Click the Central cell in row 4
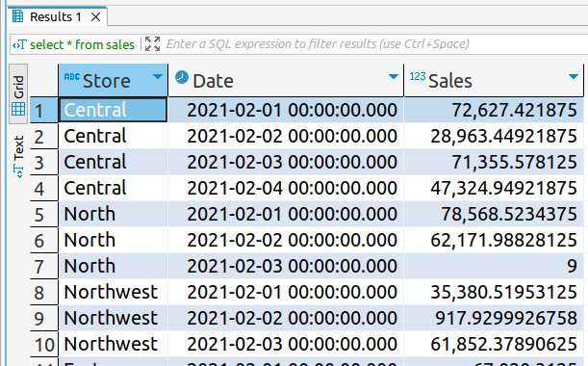Image resolution: width=588 pixels, height=366 pixels. pos(113,188)
